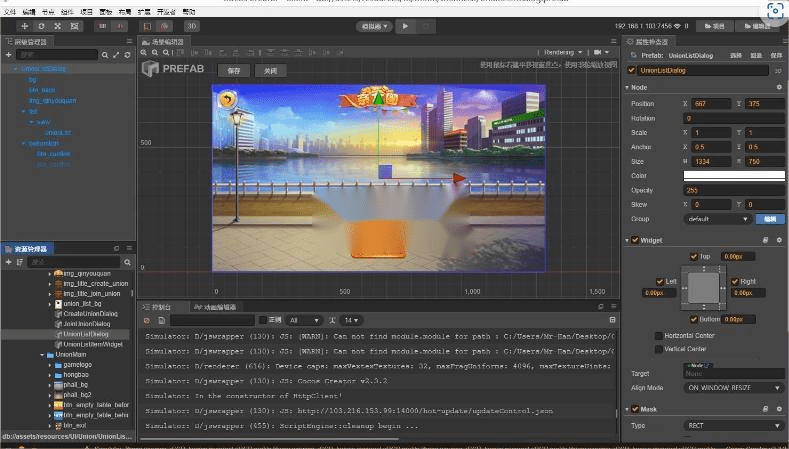Click the plus icon in the assets panel
This screenshot has width=789, height=449.
point(9,262)
